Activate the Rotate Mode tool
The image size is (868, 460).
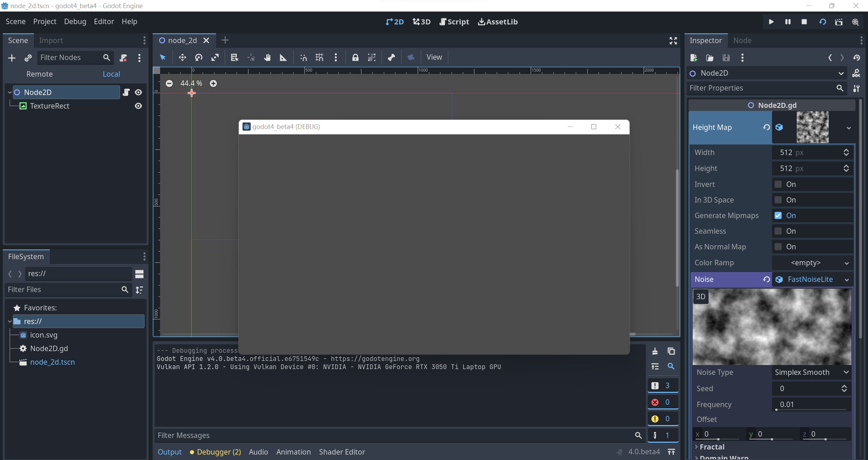(199, 57)
